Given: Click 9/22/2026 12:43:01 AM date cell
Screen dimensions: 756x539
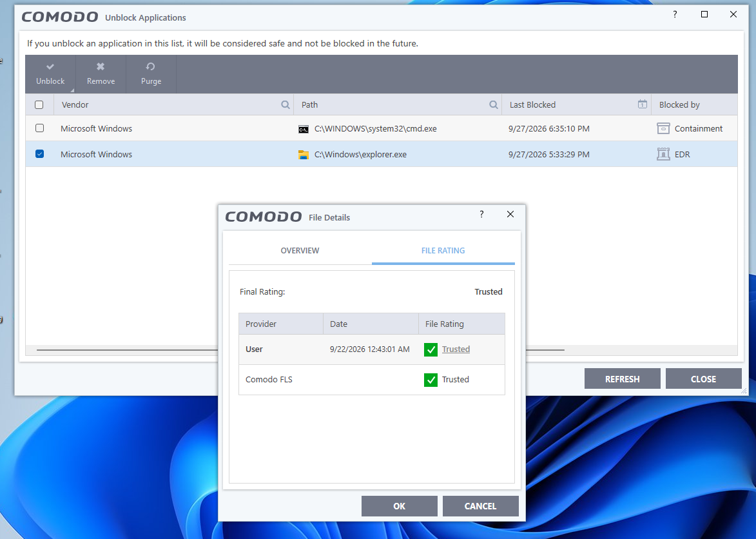Looking at the screenshot, I should click(x=370, y=349).
